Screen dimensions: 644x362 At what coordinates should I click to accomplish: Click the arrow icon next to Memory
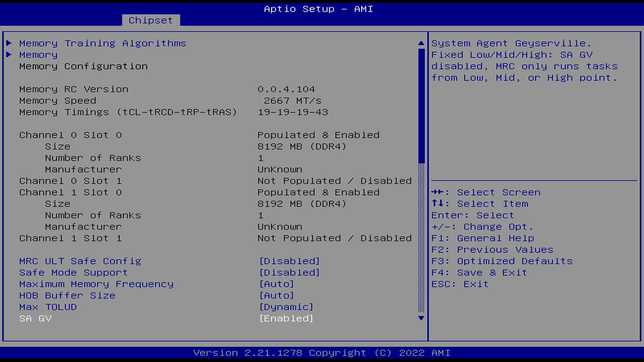(9, 54)
